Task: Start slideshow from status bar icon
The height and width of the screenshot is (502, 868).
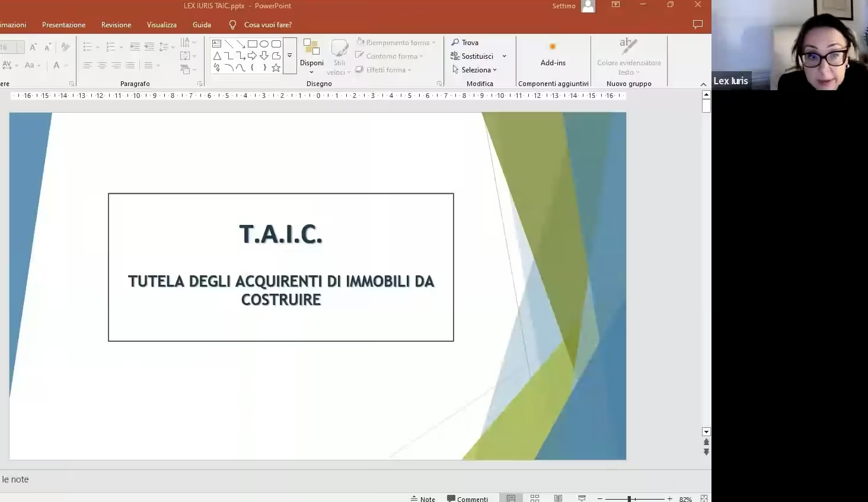Action: click(x=582, y=498)
